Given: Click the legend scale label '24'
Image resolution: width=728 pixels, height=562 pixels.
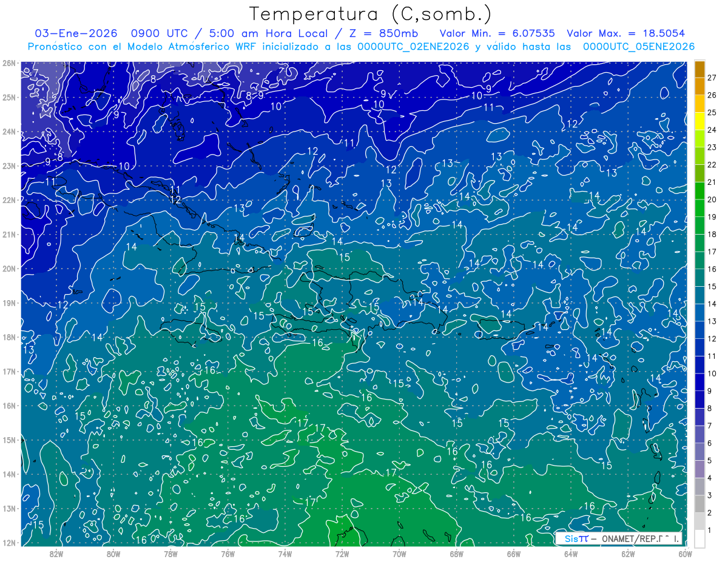Looking at the screenshot, I should pyautogui.click(x=712, y=130).
